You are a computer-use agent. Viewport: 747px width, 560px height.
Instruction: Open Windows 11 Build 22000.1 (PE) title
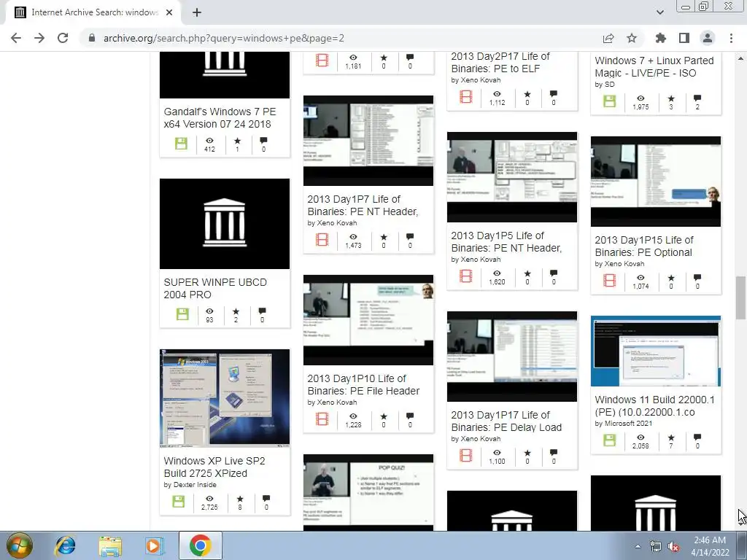pyautogui.click(x=654, y=405)
